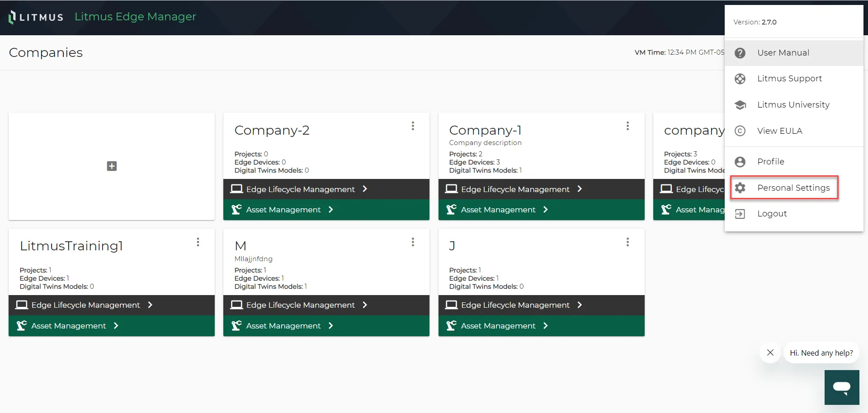
Task: Open Company-1 three-dot options menu
Action: click(x=627, y=126)
